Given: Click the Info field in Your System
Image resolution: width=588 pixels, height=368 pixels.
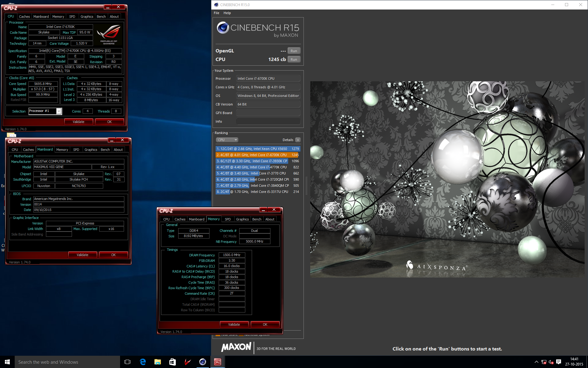Looking at the screenshot, I should pyautogui.click(x=268, y=121).
